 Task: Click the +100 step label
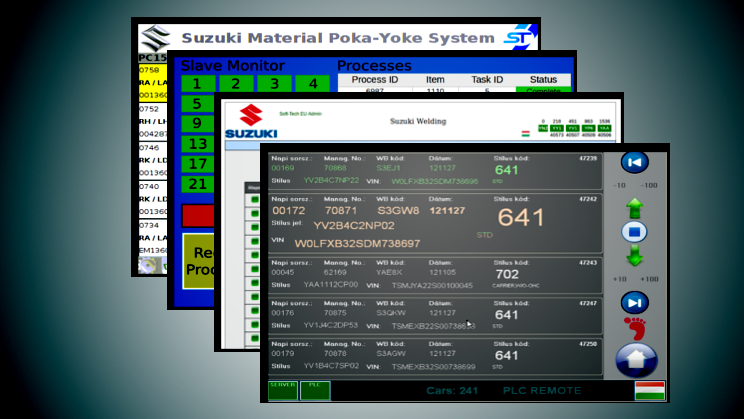pos(649,279)
